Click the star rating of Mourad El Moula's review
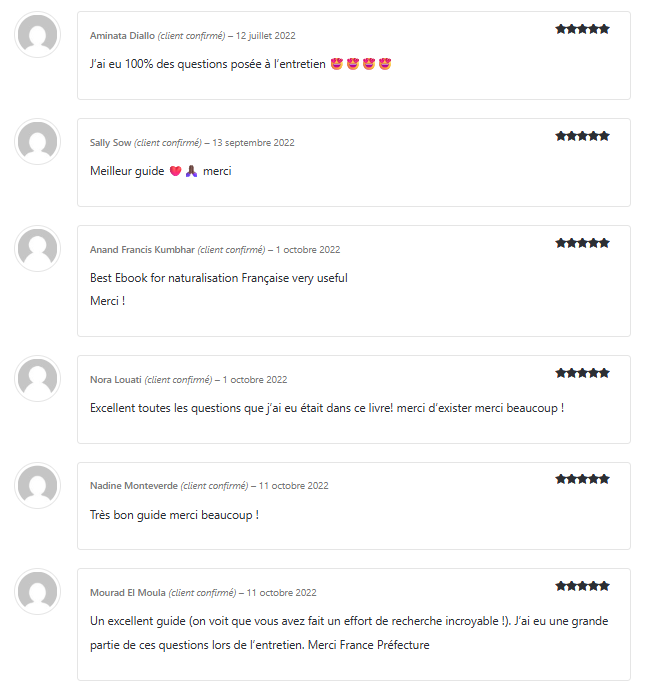 (x=582, y=586)
